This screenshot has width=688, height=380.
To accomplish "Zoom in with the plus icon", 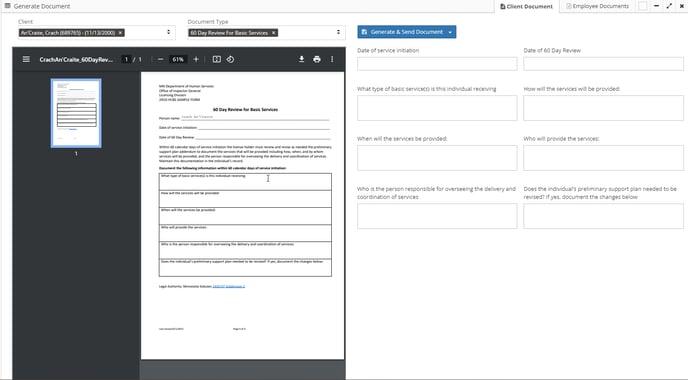I will 196,59.
